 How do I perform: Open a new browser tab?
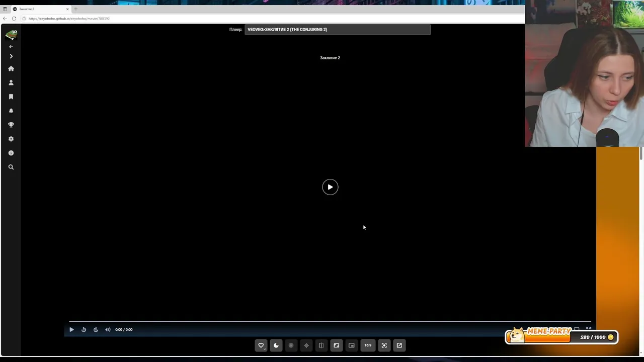pos(76,9)
